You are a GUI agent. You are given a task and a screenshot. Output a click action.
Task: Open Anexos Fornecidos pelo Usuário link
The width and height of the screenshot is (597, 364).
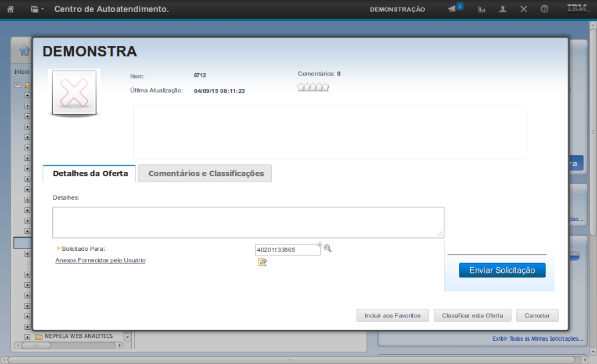click(x=100, y=261)
